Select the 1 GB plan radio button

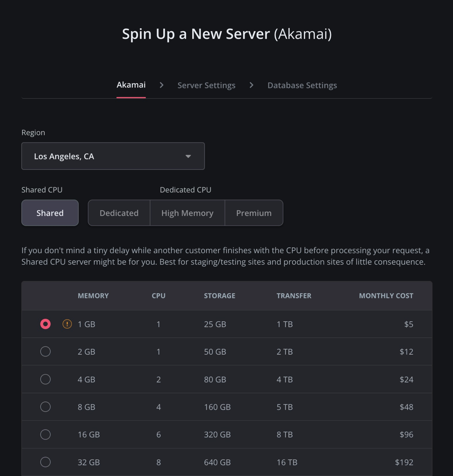[x=45, y=324]
